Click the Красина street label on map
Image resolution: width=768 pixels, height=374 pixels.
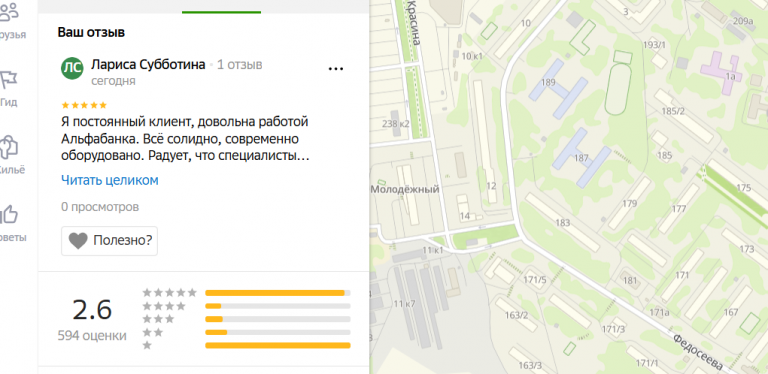click(413, 23)
